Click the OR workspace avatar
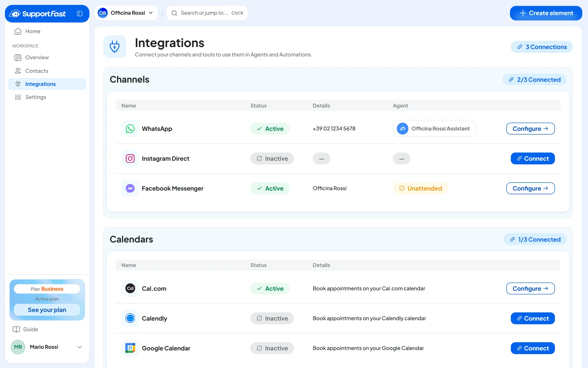Image resolution: width=588 pixels, height=368 pixels. click(x=103, y=13)
